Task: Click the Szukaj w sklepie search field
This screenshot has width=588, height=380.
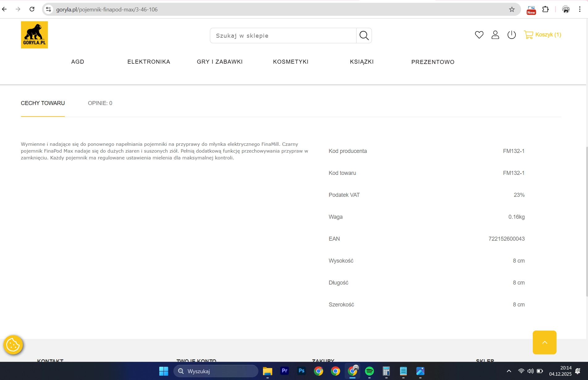Action: pos(283,36)
